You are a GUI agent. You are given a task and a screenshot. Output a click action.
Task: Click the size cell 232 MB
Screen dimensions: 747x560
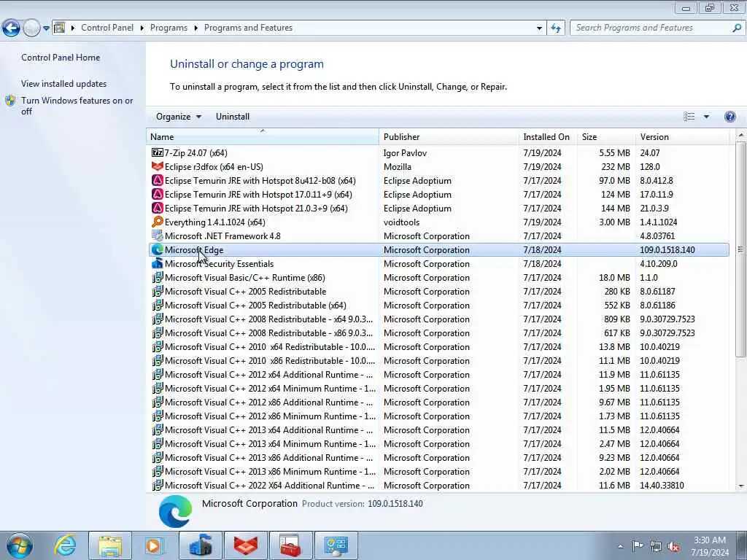tap(616, 167)
